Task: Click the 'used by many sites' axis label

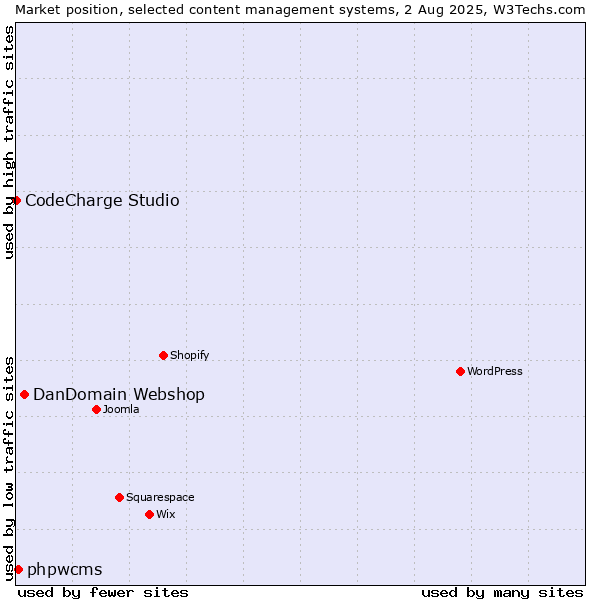Action: pyautogui.click(x=502, y=593)
